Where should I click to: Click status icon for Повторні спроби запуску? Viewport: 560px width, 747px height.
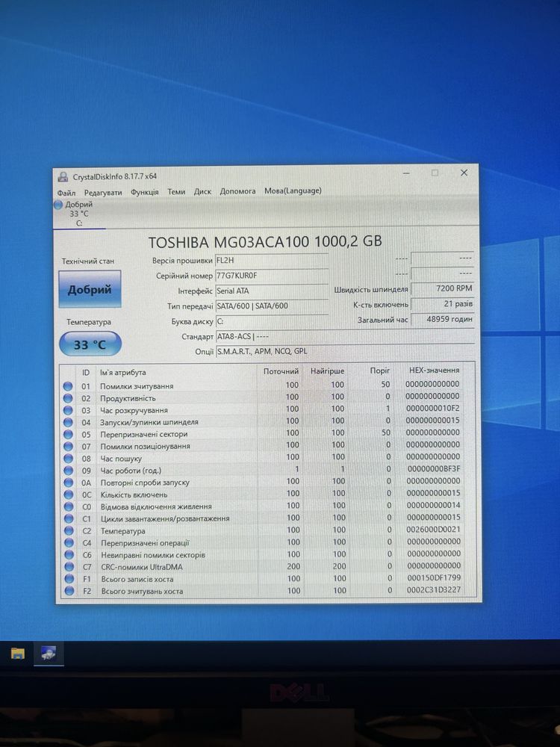tap(69, 482)
